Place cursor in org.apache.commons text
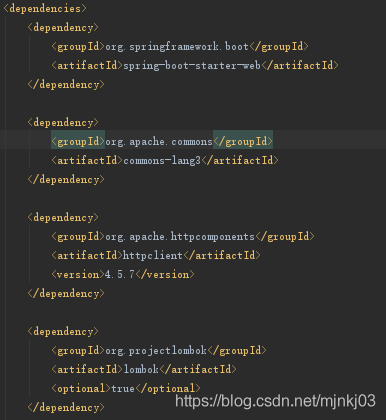386x420 pixels. [159, 142]
